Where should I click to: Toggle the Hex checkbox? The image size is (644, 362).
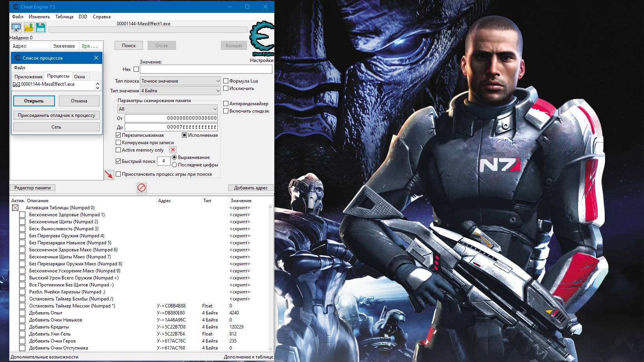(x=136, y=69)
